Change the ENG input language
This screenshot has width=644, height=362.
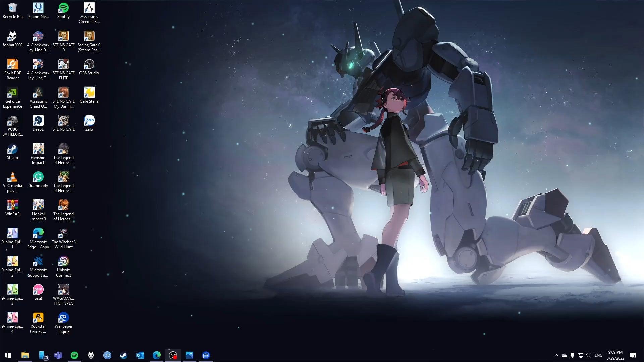click(598, 355)
